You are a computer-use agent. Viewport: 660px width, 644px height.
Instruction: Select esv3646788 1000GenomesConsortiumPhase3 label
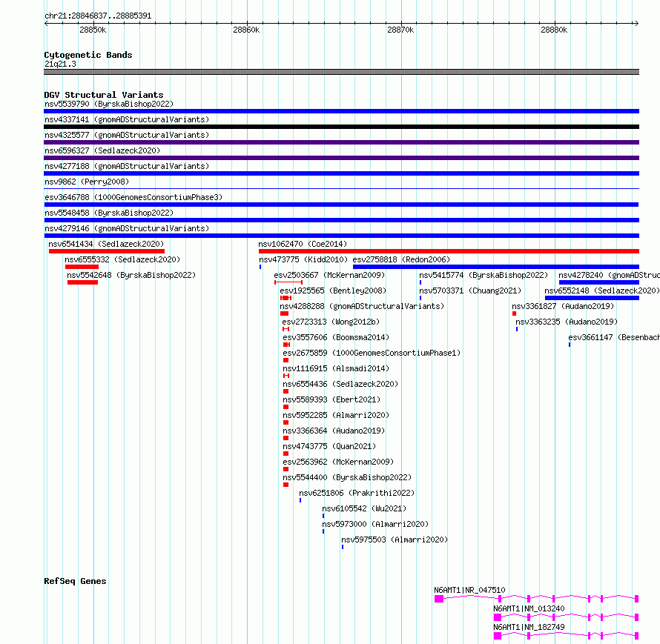(x=133, y=197)
